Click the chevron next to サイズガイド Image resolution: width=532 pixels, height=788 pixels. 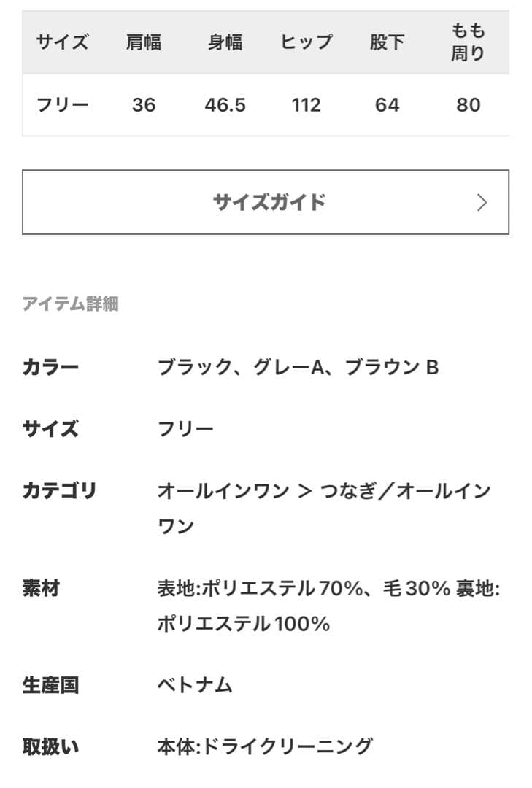coord(482,202)
